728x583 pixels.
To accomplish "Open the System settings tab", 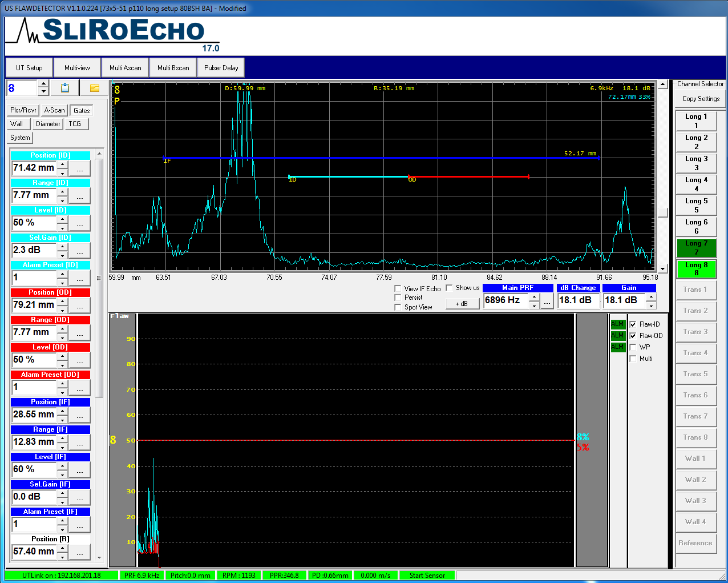I will click(20, 138).
